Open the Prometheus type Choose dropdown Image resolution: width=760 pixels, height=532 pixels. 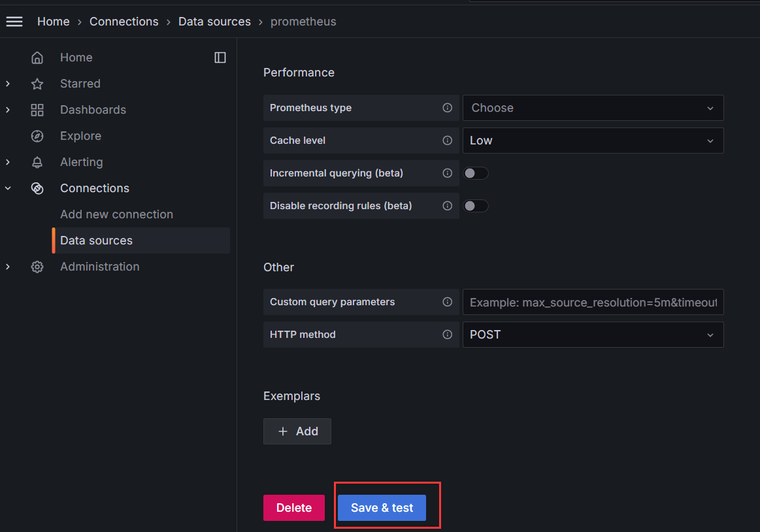[x=593, y=108]
